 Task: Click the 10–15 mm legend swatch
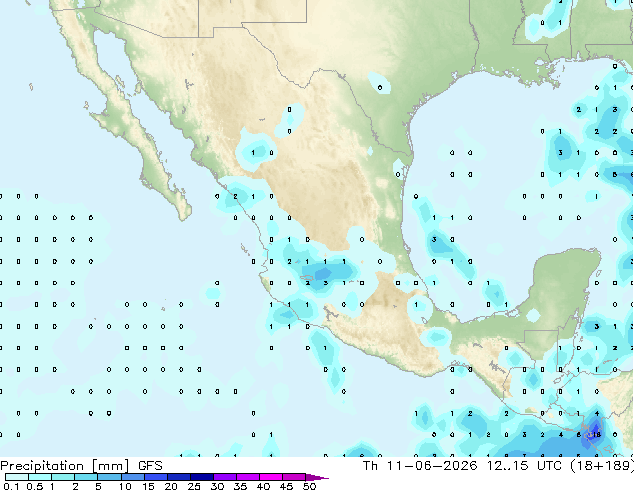(x=133, y=477)
